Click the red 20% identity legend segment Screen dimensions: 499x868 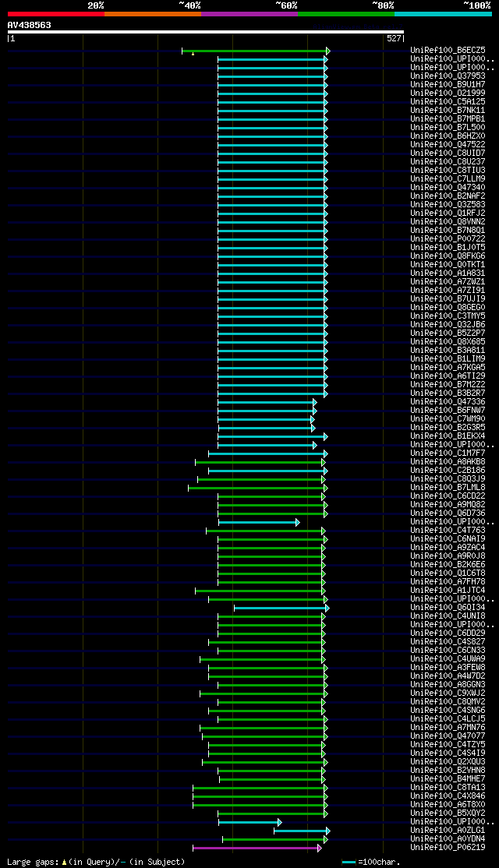pyautogui.click(x=56, y=13)
